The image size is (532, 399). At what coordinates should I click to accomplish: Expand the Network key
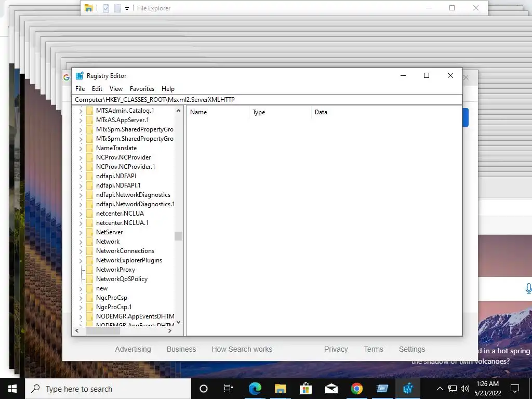[x=81, y=242]
